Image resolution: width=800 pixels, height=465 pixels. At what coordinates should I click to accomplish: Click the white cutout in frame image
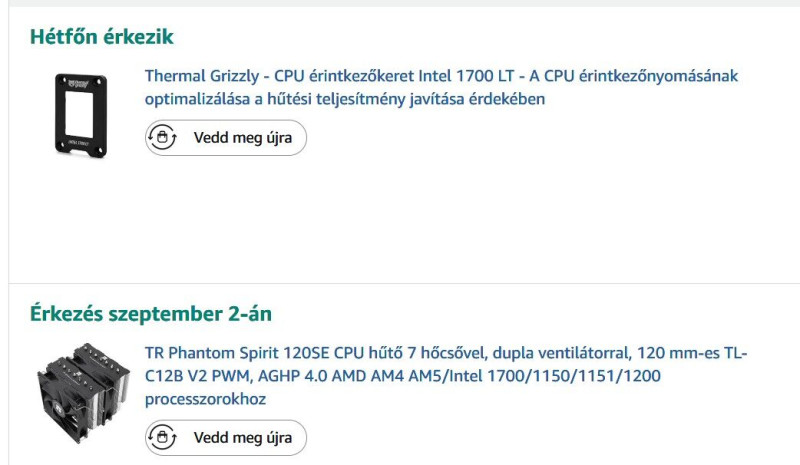click(80, 115)
